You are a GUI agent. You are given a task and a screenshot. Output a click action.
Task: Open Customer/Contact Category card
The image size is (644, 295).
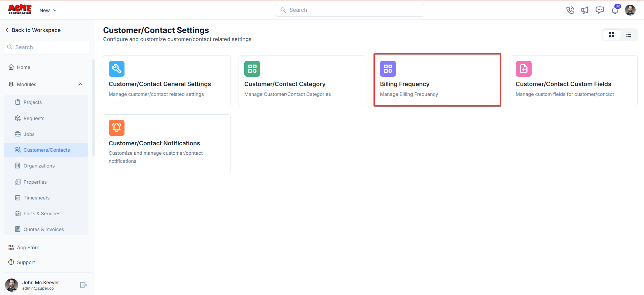[302, 81]
